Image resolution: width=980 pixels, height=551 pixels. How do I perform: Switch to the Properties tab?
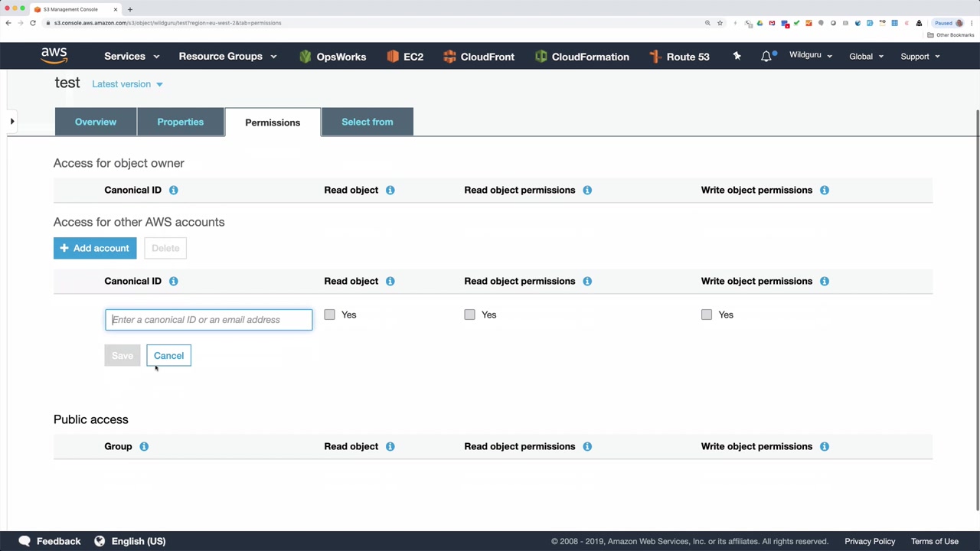click(181, 122)
